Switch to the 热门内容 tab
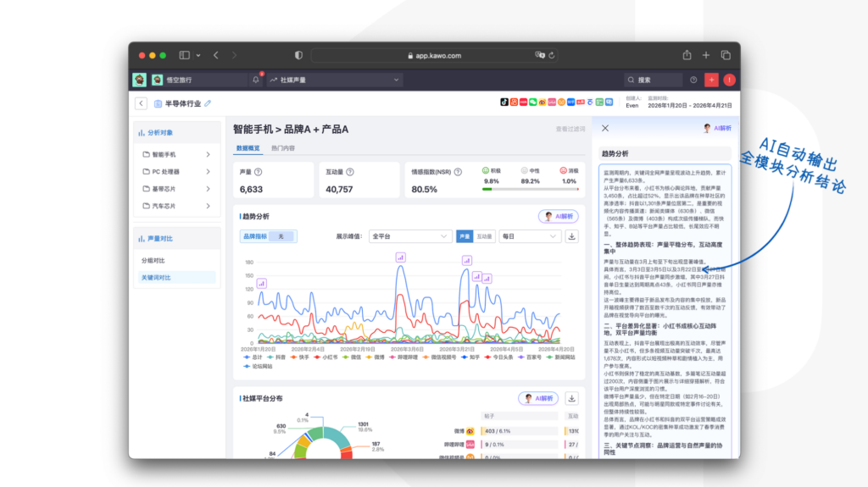The image size is (868, 487). pos(283,148)
